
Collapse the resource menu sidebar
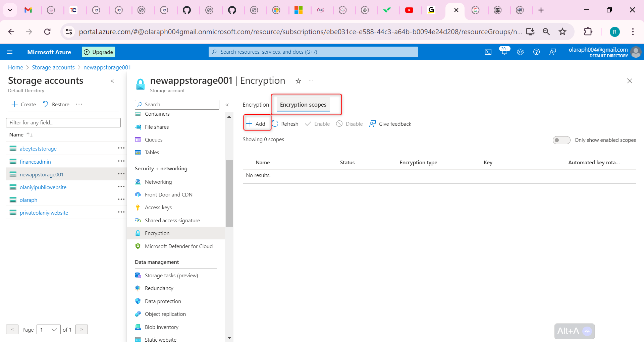pos(227,105)
